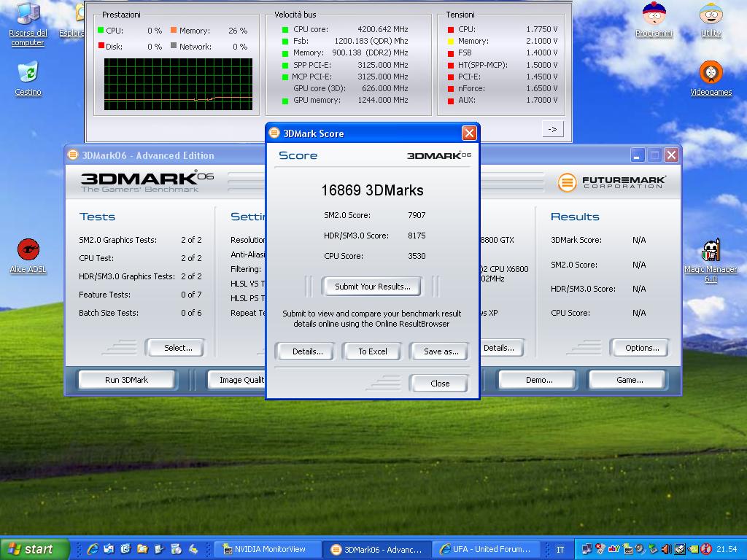Click the taskbar clock showing 21.54
The image size is (747, 560).
click(727, 549)
